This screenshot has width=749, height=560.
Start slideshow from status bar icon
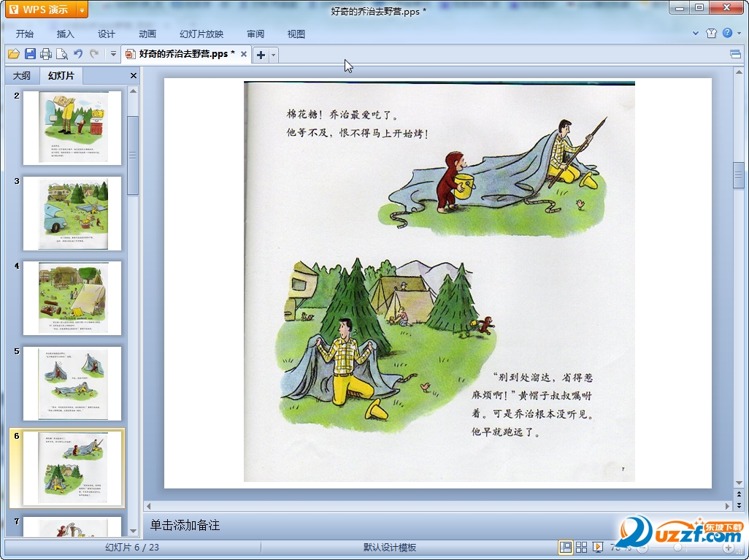pos(598,547)
